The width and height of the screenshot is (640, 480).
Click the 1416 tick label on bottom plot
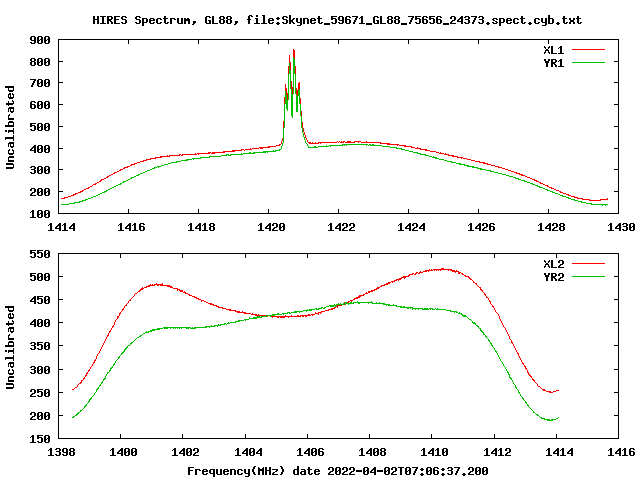click(x=621, y=452)
